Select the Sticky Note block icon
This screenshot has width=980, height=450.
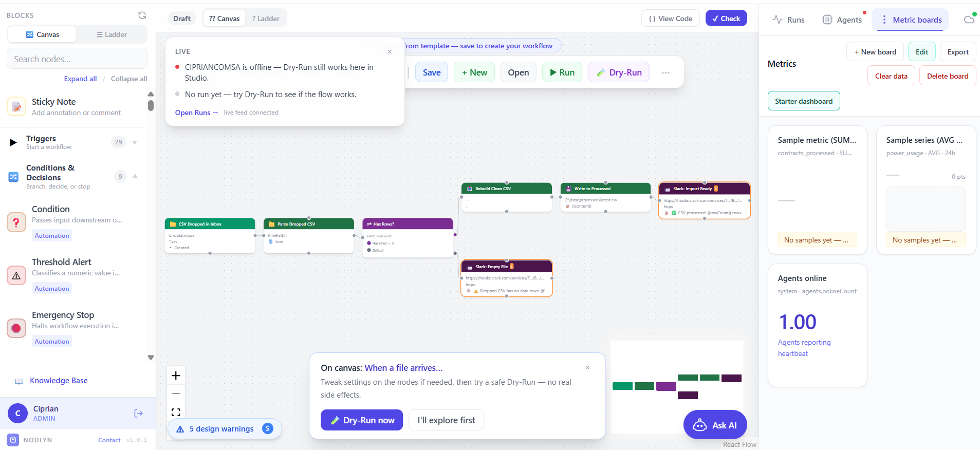pos(16,106)
